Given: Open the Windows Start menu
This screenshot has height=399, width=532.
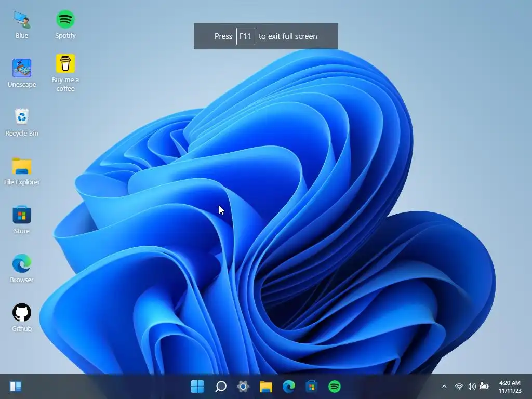Looking at the screenshot, I should pyautogui.click(x=197, y=387).
